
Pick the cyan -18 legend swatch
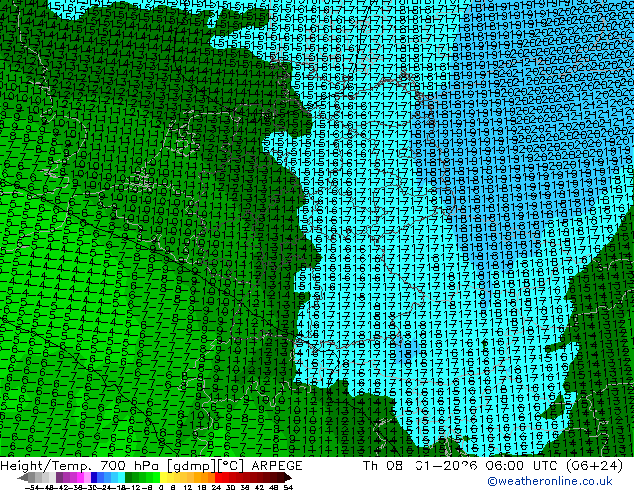pyautogui.click(x=121, y=477)
